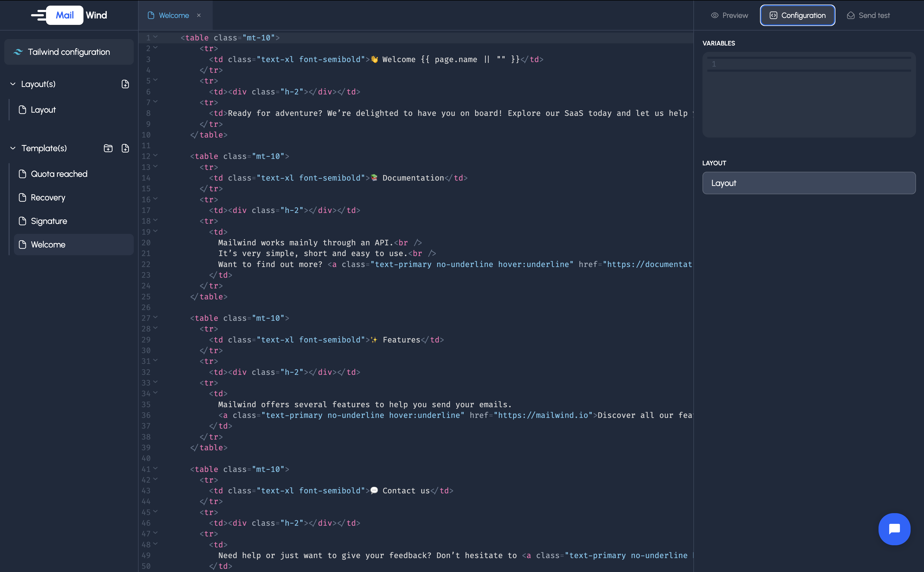Screen dimensions: 924x572
Task: Click the Configuration code icon
Action: click(x=773, y=16)
